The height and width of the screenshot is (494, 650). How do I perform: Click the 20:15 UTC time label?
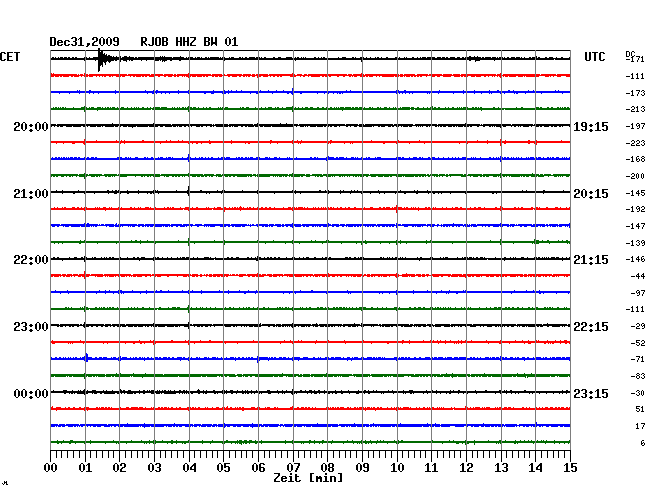pos(591,194)
